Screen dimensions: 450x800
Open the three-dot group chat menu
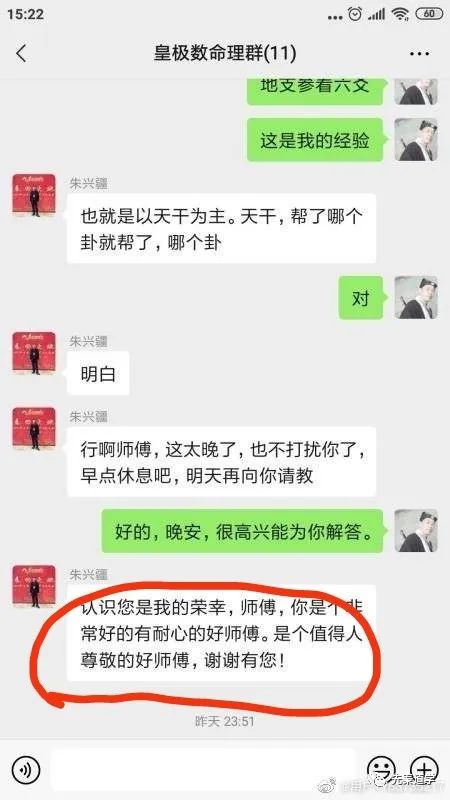[419, 54]
